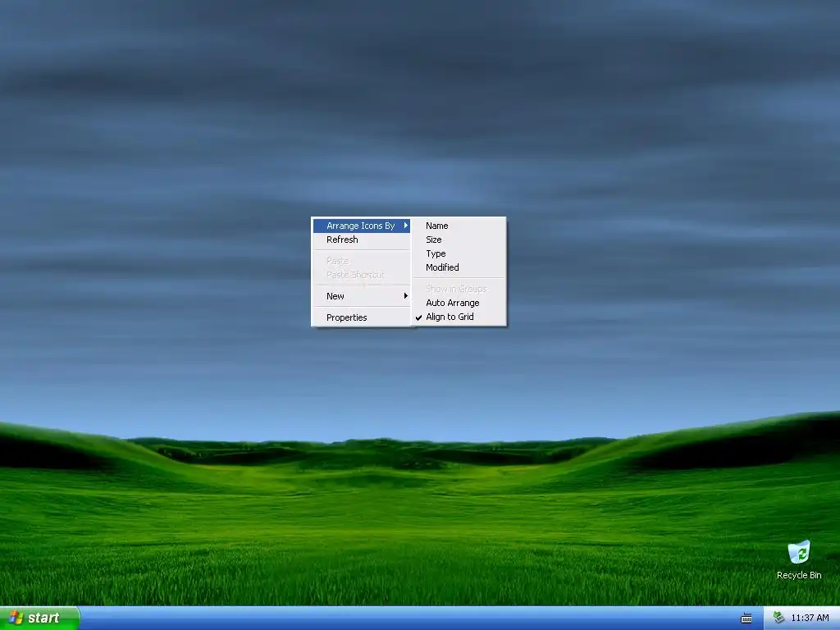
Task: Choose Refresh from the context menu
Action: point(362,240)
